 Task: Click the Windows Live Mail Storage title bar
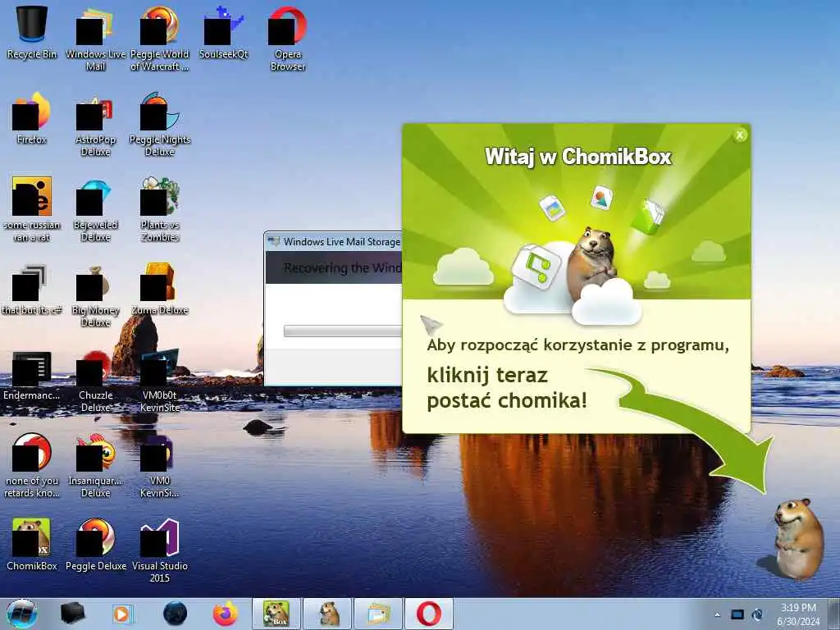pos(333,242)
